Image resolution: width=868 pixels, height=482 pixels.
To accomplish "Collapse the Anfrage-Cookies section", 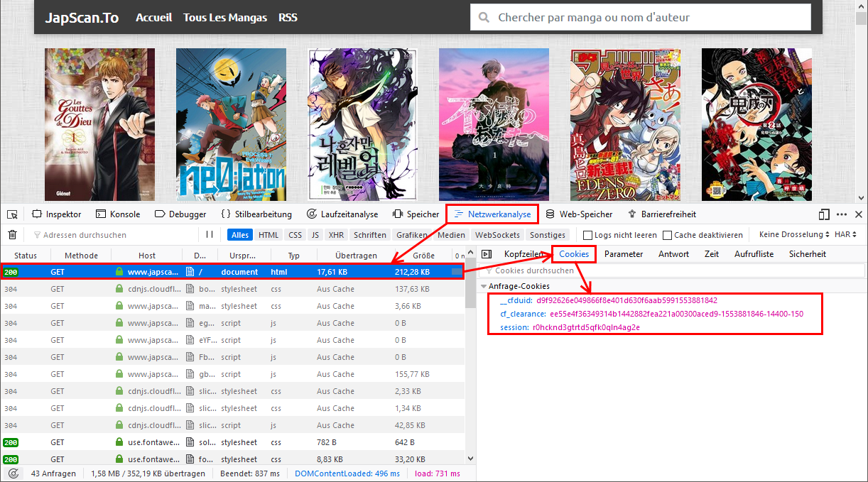I will click(x=484, y=287).
